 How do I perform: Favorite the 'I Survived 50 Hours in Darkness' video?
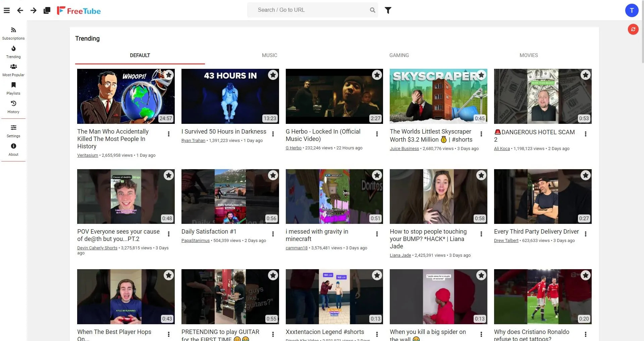coord(273,75)
